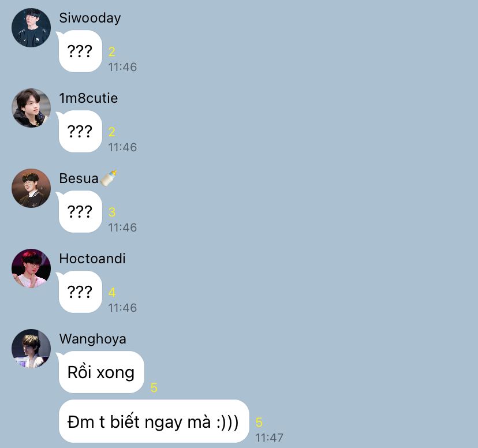Select 1m8cutie's ??? message bubble

click(80, 132)
